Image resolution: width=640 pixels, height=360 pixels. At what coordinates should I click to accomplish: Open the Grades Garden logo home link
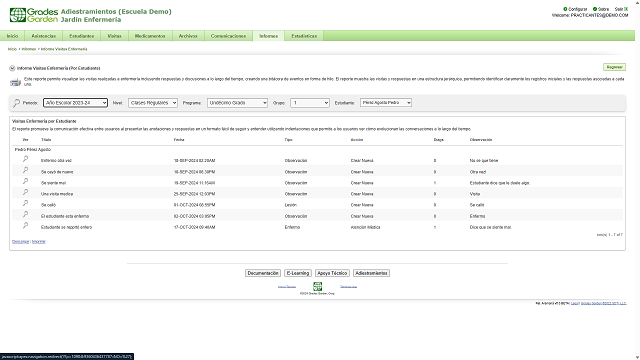(33, 15)
